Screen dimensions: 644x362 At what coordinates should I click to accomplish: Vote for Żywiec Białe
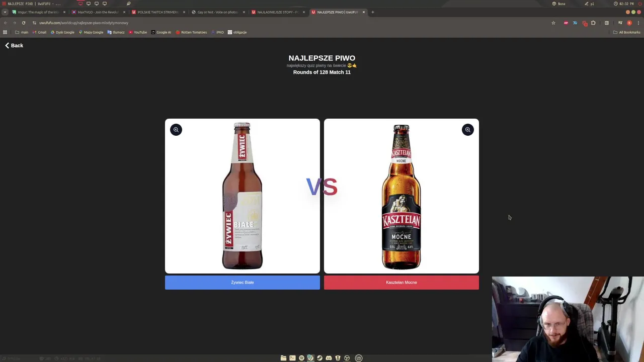(243, 283)
